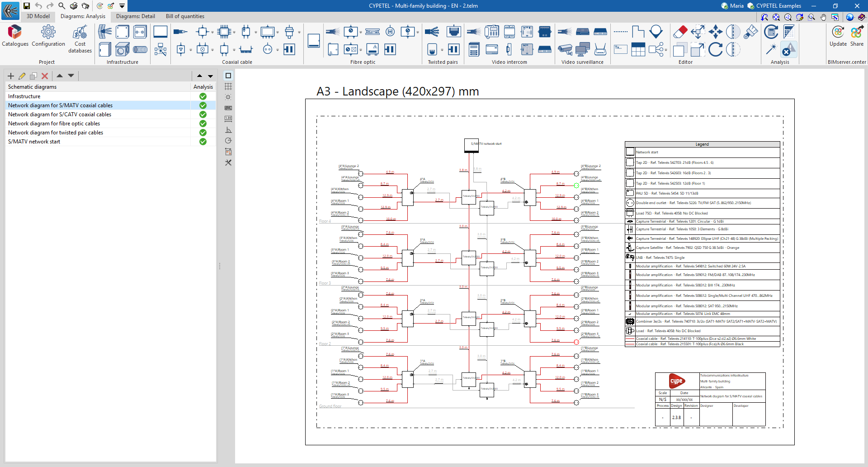Open Cost databases

[x=80, y=39]
